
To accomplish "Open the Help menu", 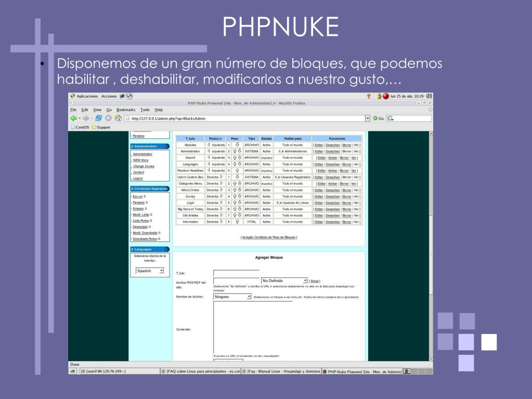I will [x=159, y=110].
